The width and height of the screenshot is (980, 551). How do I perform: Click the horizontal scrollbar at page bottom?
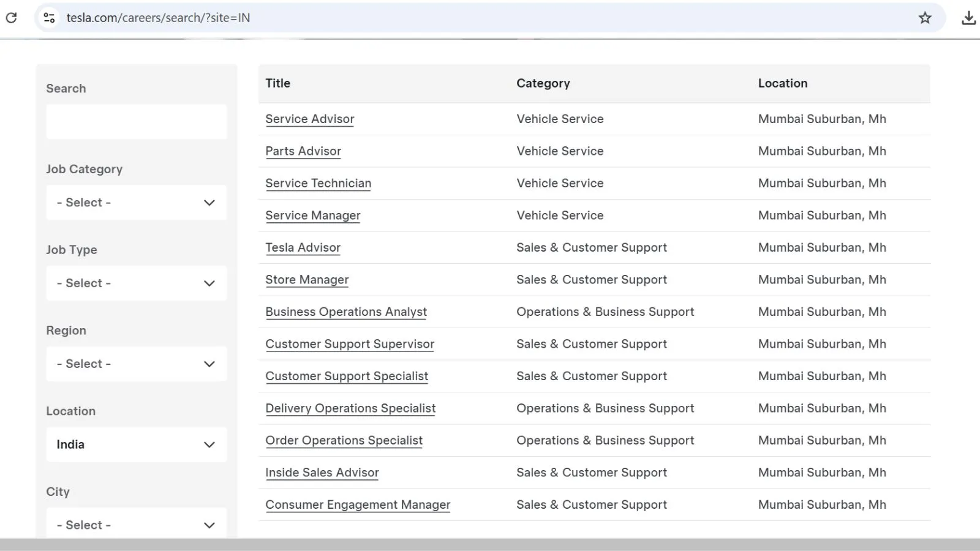point(490,544)
